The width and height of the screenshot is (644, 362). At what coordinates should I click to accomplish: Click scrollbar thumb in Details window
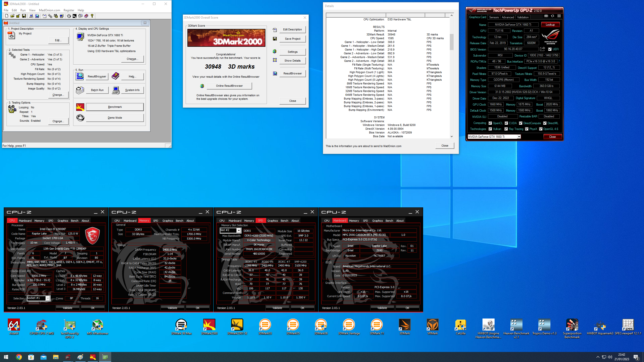(x=452, y=41)
